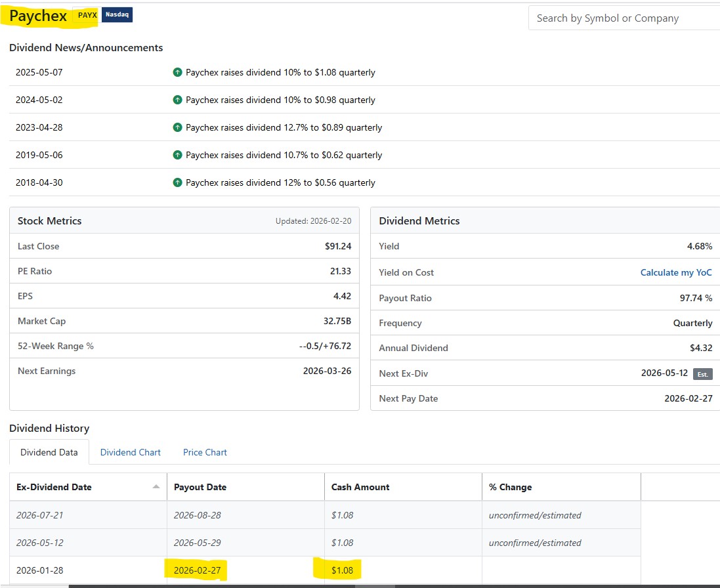Click the green arrow icon beside 2023-04-28 announcement
Image resolution: width=720 pixels, height=588 pixels.
tap(177, 127)
